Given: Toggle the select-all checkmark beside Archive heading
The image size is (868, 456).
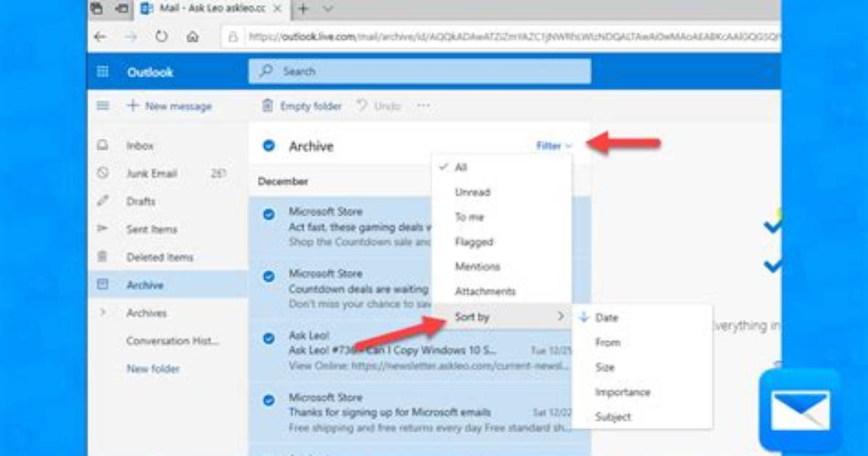Looking at the screenshot, I should pos(269,146).
